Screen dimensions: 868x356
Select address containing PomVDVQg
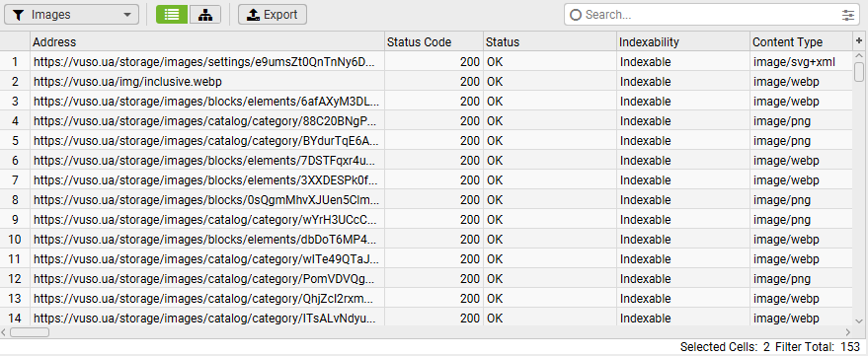(207, 279)
